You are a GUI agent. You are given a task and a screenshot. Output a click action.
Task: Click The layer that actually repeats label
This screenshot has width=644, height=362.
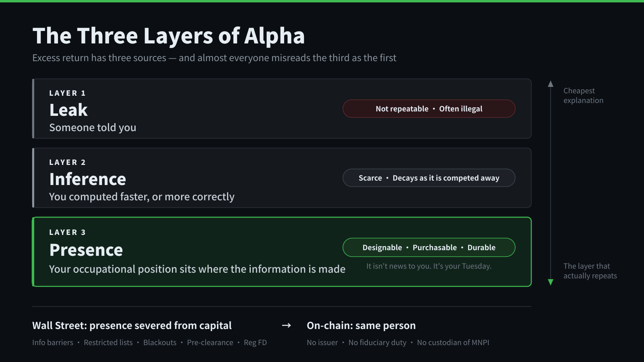[x=590, y=271]
